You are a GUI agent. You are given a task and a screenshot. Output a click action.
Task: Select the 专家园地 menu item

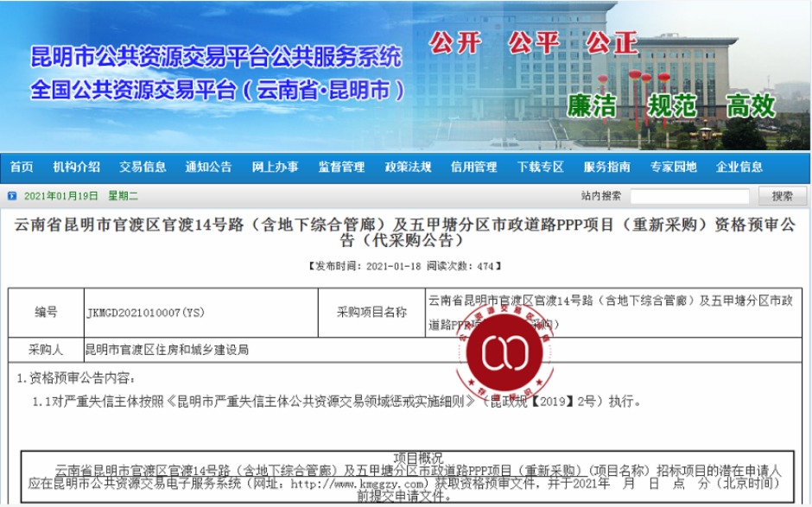pos(673,167)
